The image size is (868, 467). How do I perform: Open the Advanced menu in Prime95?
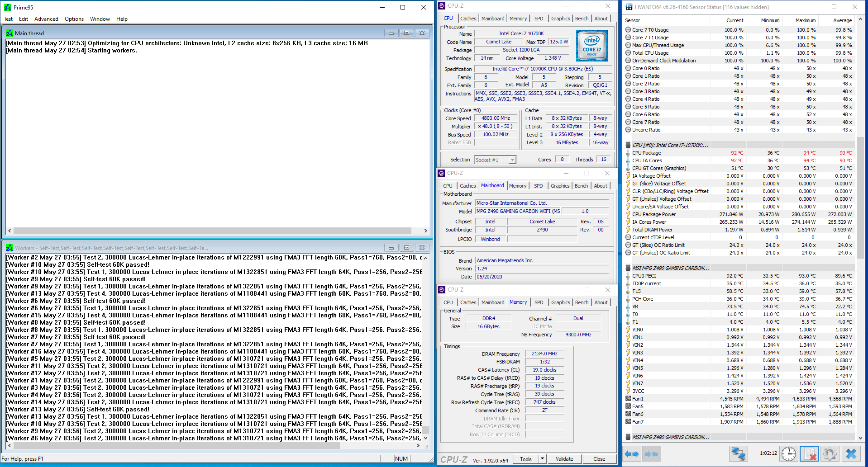pos(46,19)
